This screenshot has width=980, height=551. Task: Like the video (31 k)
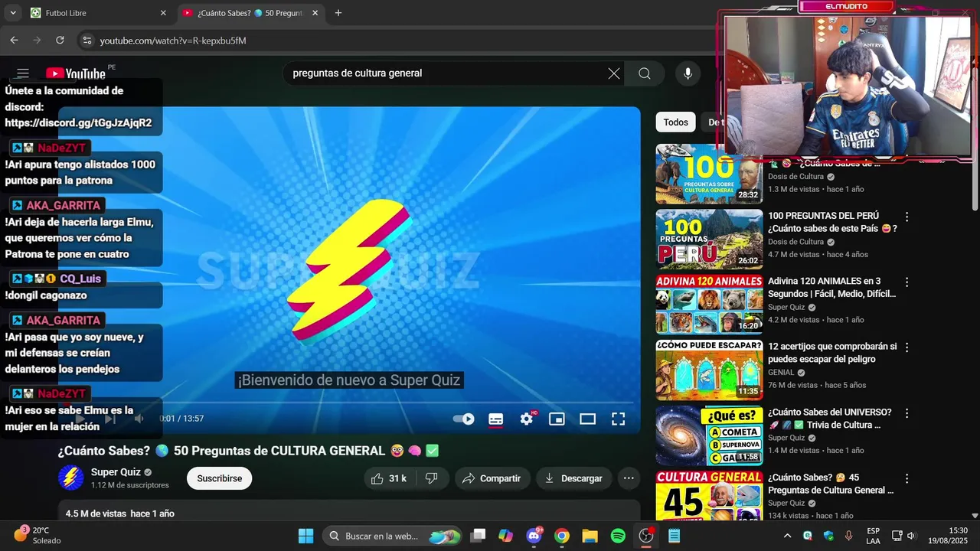click(x=388, y=478)
